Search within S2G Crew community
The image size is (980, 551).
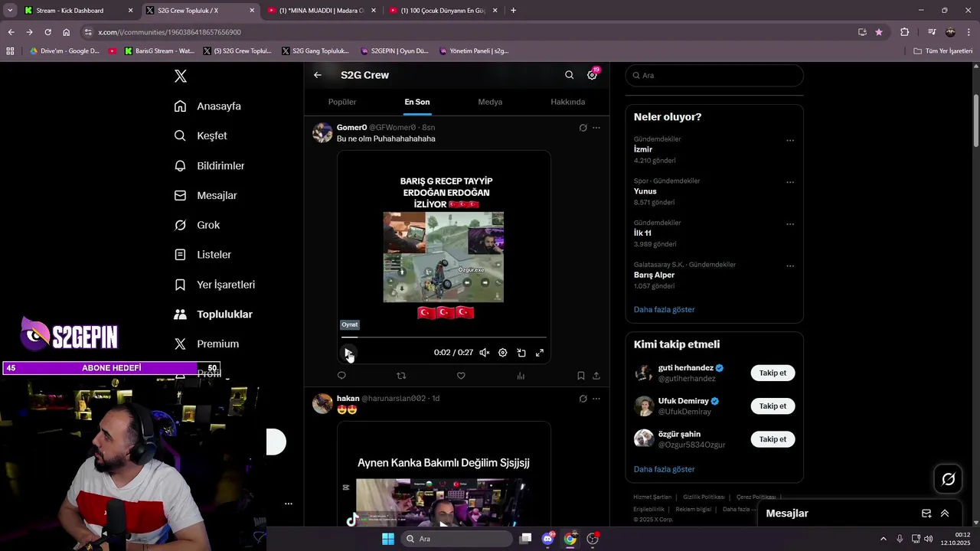(569, 75)
